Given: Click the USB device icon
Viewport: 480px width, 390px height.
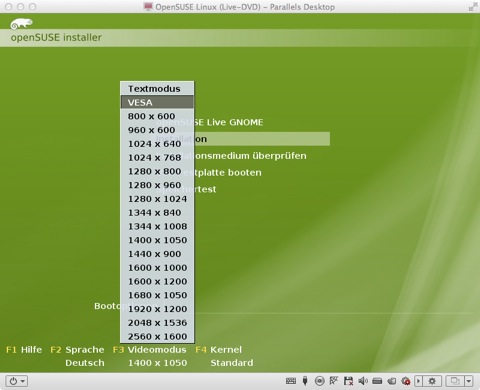Looking at the screenshot, I should (x=305, y=381).
